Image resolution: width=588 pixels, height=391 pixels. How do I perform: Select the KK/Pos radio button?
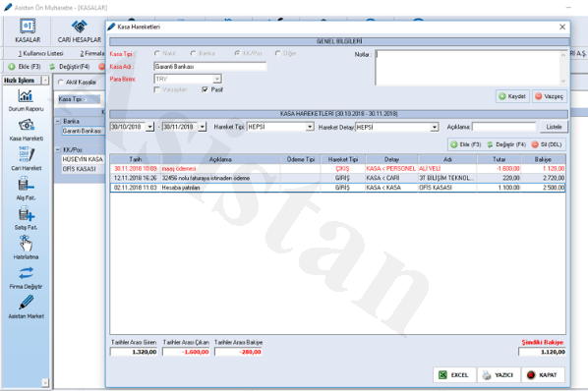pyautogui.click(x=237, y=54)
